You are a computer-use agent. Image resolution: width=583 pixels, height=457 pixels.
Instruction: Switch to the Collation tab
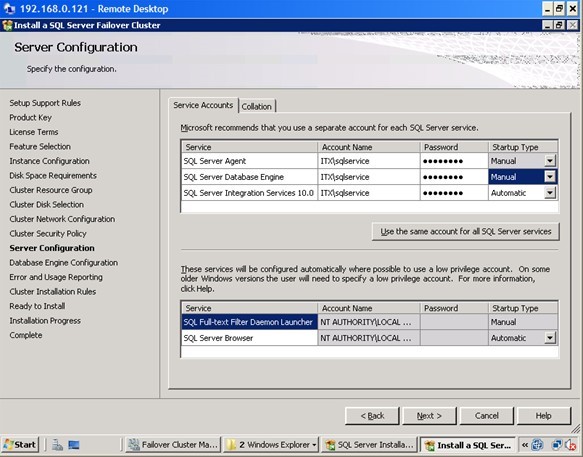(x=257, y=106)
